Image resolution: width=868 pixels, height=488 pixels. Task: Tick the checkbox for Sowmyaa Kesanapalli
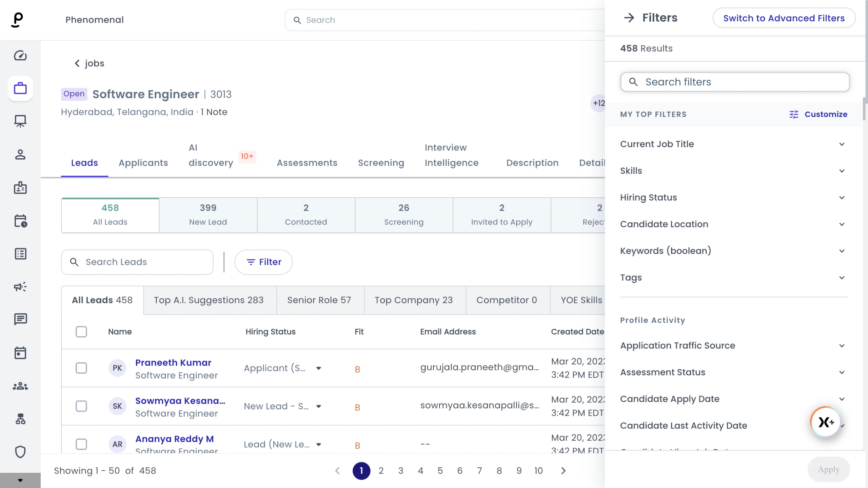click(x=81, y=406)
